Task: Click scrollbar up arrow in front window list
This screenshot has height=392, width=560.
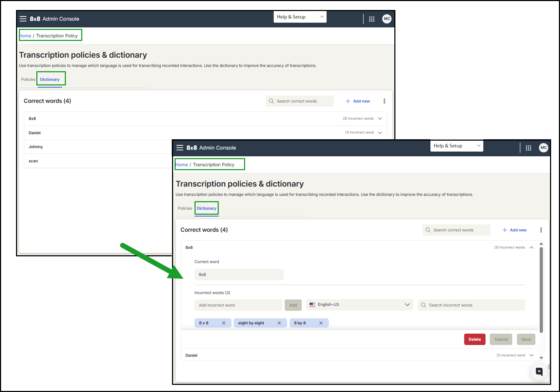Action: click(541, 244)
